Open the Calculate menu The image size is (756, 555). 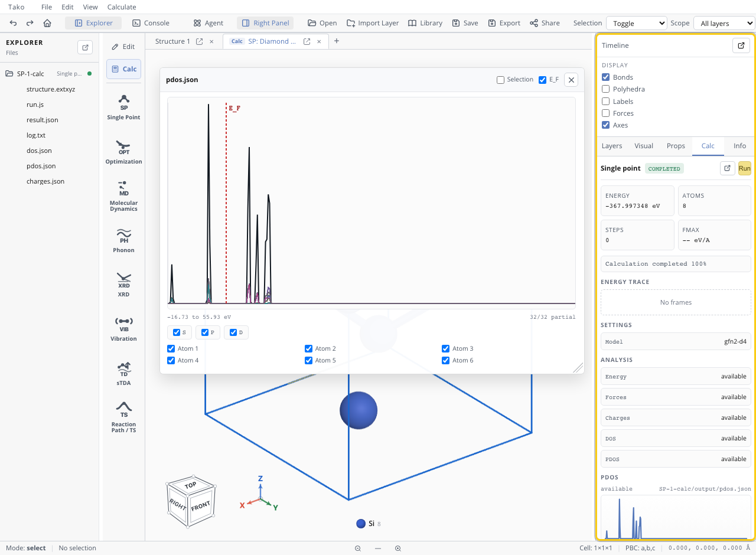point(122,7)
